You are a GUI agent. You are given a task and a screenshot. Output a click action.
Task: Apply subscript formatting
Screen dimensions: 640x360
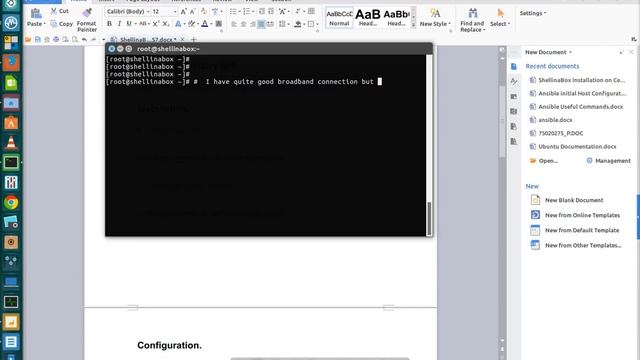pos(166,24)
